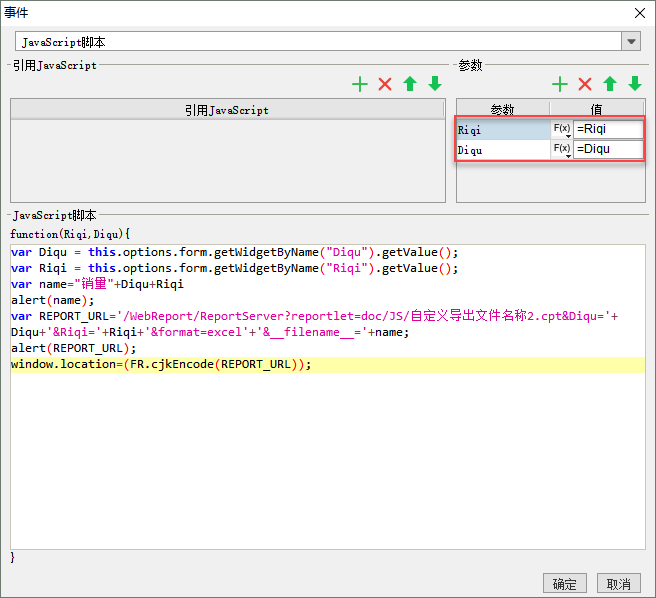Viewport: 656px width, 598px height.
Task: Move referenced JavaScript entry up
Action: click(410, 84)
